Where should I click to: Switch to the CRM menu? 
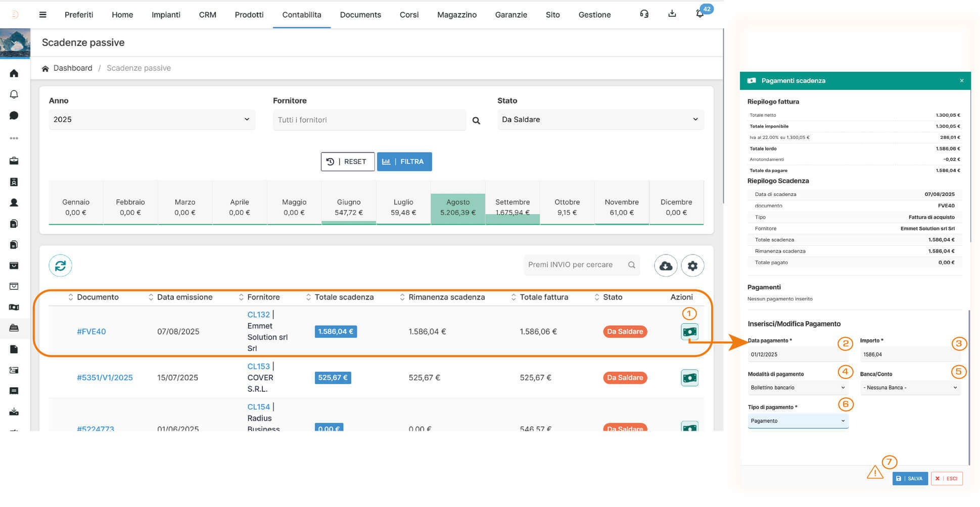pos(207,15)
